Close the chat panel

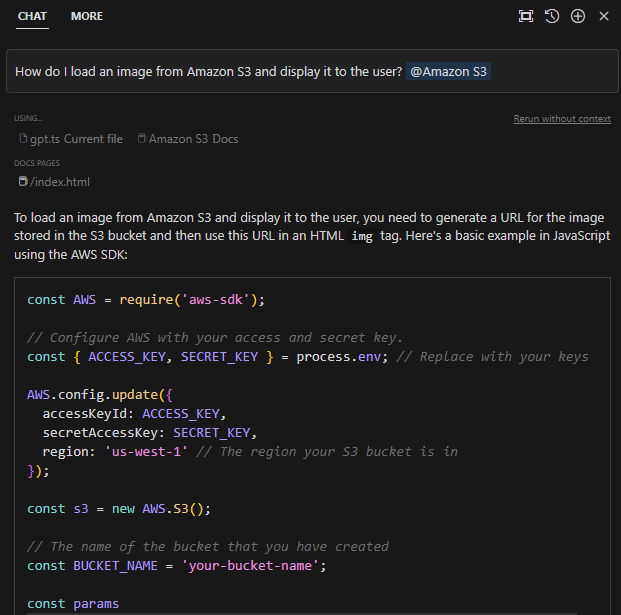point(604,16)
